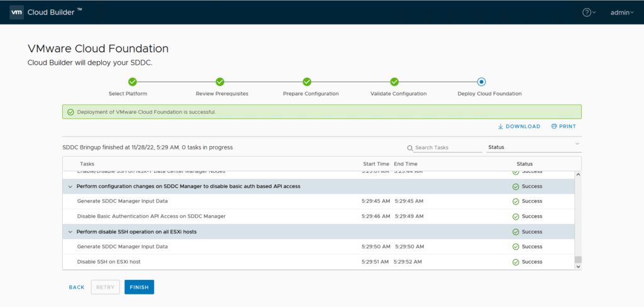Click scrollbar down arrow in task list

(579, 266)
